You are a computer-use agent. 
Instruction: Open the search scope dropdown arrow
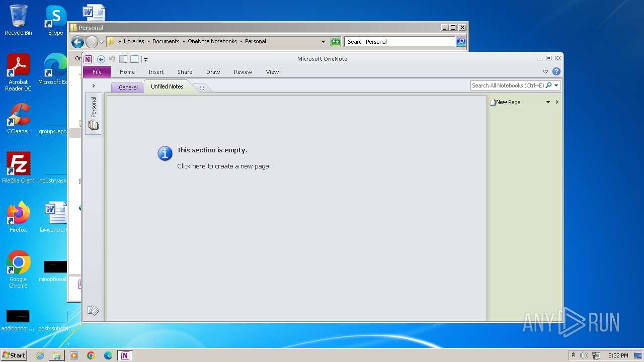point(556,85)
